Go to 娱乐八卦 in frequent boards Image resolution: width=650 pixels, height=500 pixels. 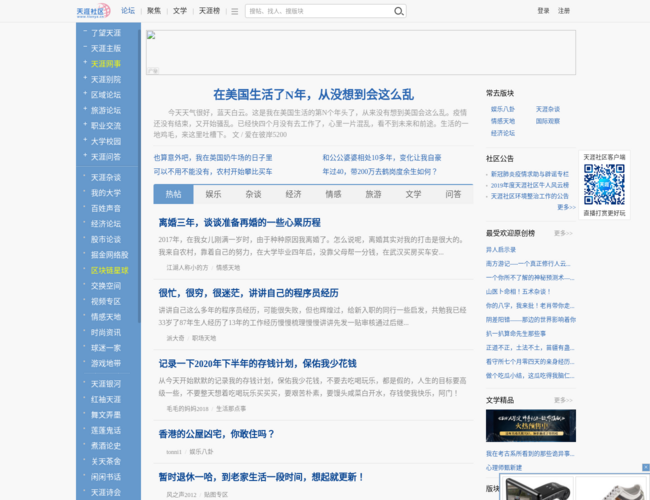pos(503,109)
